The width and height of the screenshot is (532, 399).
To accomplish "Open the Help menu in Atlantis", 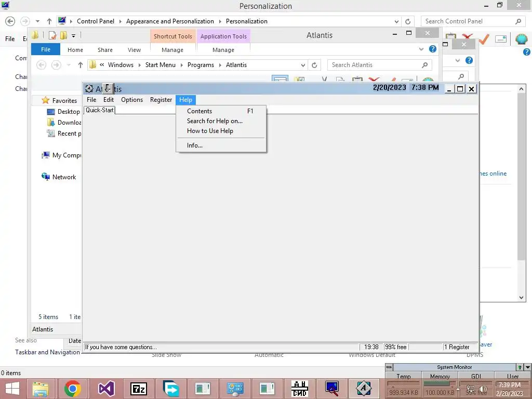I will point(185,100).
